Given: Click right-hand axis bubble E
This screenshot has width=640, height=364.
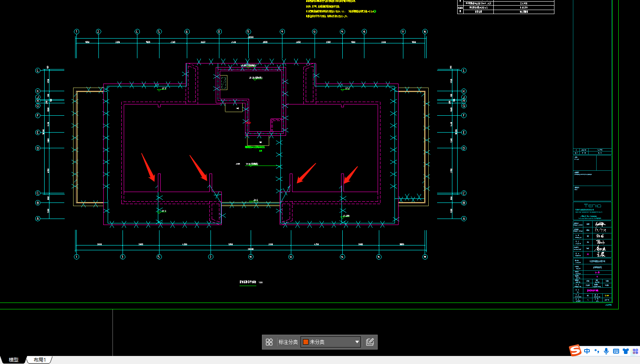Looking at the screenshot, I should pos(464,132).
